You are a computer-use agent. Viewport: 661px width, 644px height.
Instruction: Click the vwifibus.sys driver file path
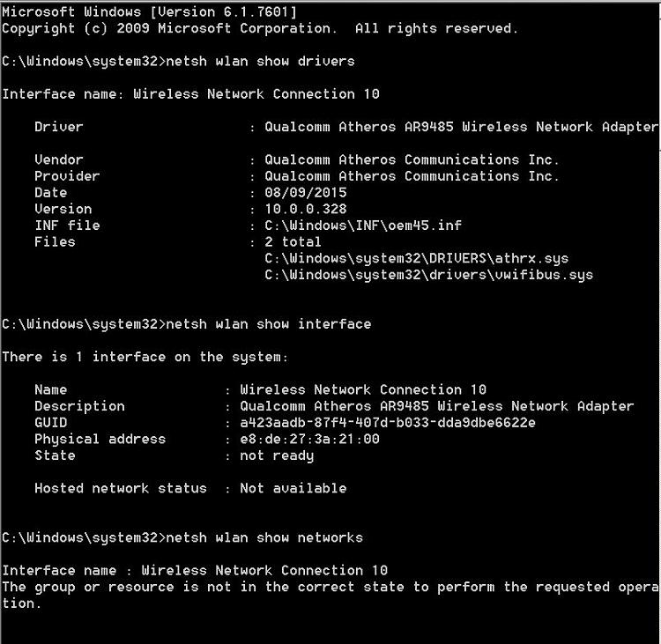click(428, 275)
